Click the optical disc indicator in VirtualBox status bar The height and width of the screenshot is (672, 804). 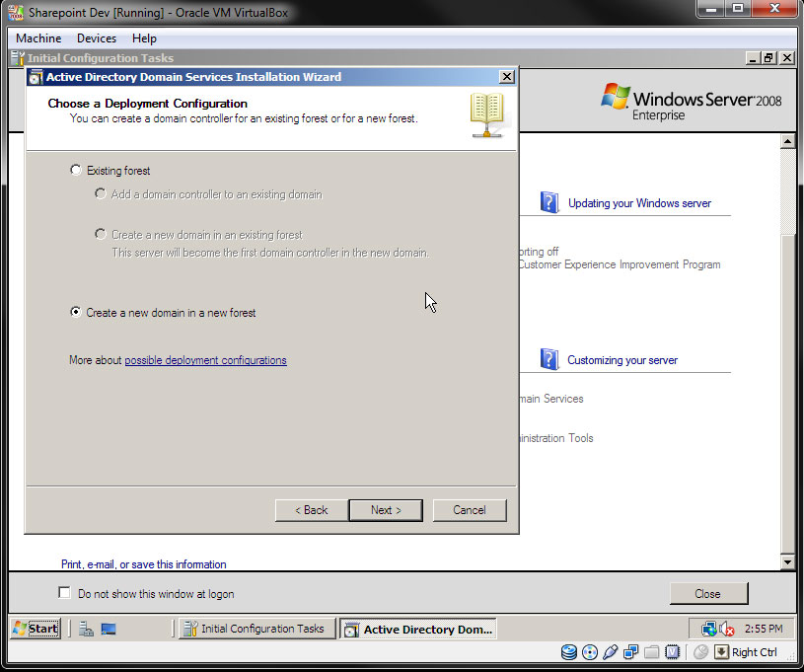click(590, 652)
